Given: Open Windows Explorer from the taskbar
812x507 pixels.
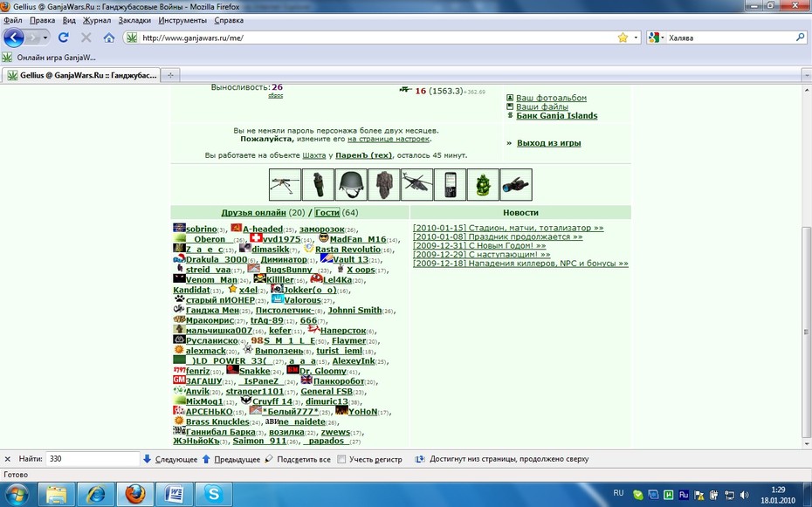Looking at the screenshot, I should pyautogui.click(x=56, y=495).
